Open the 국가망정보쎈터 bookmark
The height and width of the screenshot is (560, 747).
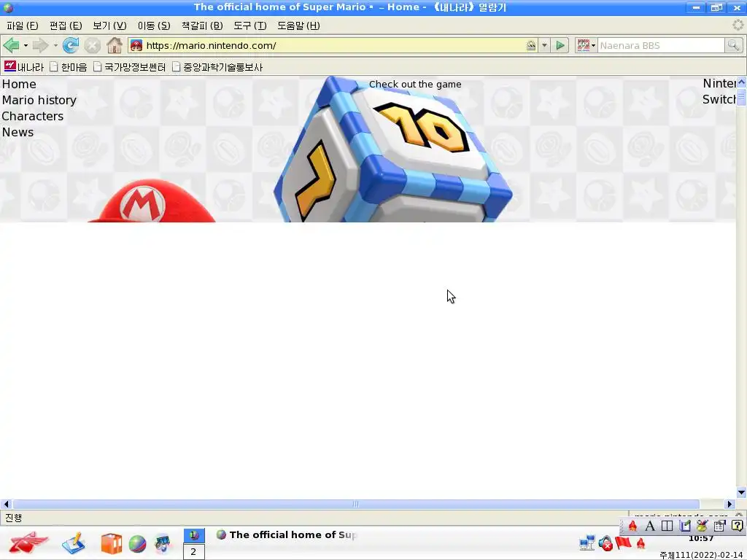click(x=130, y=67)
